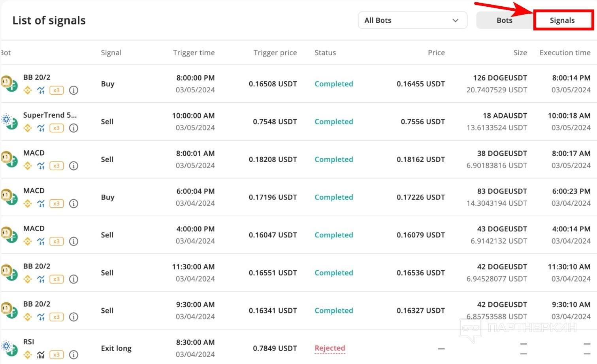Show info for the BB 20/2 Buy signal
Screen dimensions: 597x364
pos(73,90)
